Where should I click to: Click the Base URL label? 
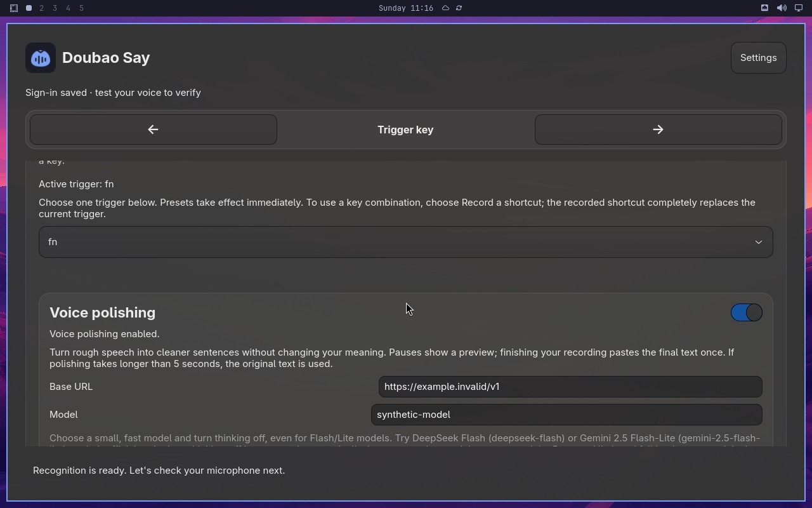click(x=71, y=387)
